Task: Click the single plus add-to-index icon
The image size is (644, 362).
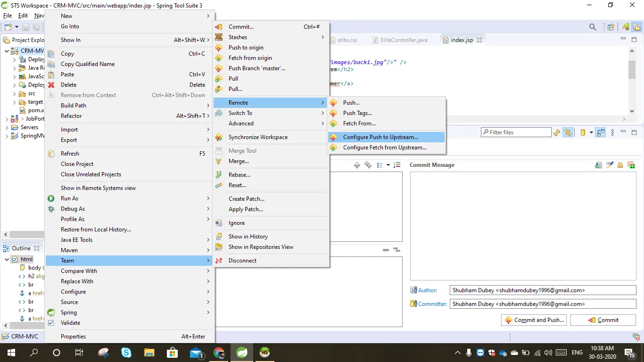Action: (357, 165)
